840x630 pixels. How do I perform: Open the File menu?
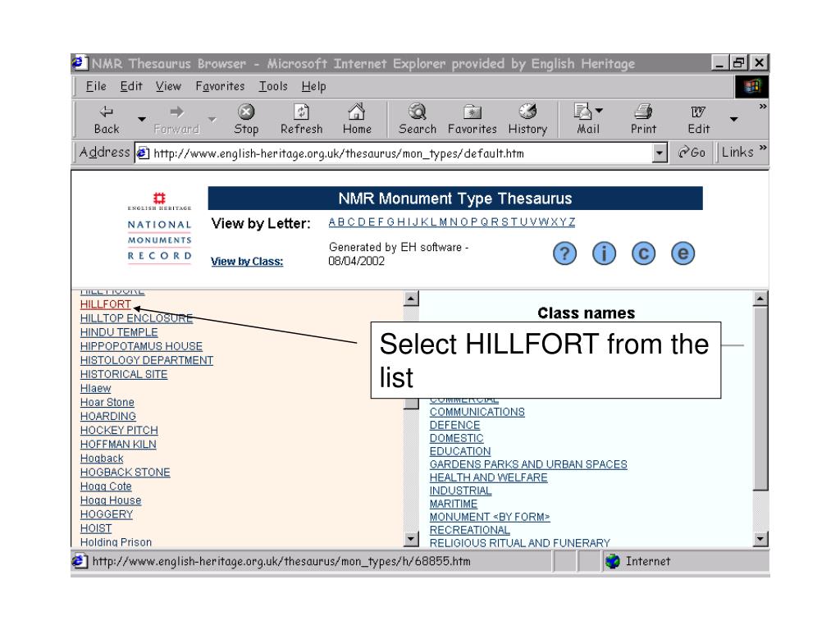point(96,86)
